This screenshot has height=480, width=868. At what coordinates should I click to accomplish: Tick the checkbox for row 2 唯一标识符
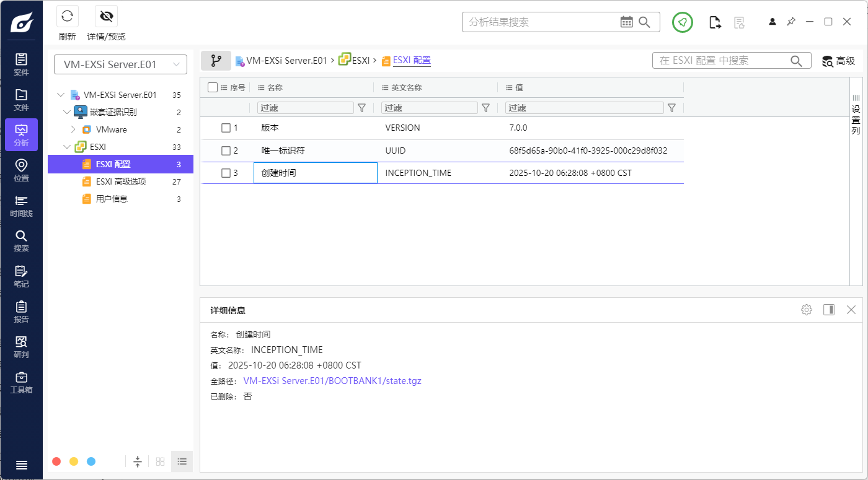pos(226,151)
